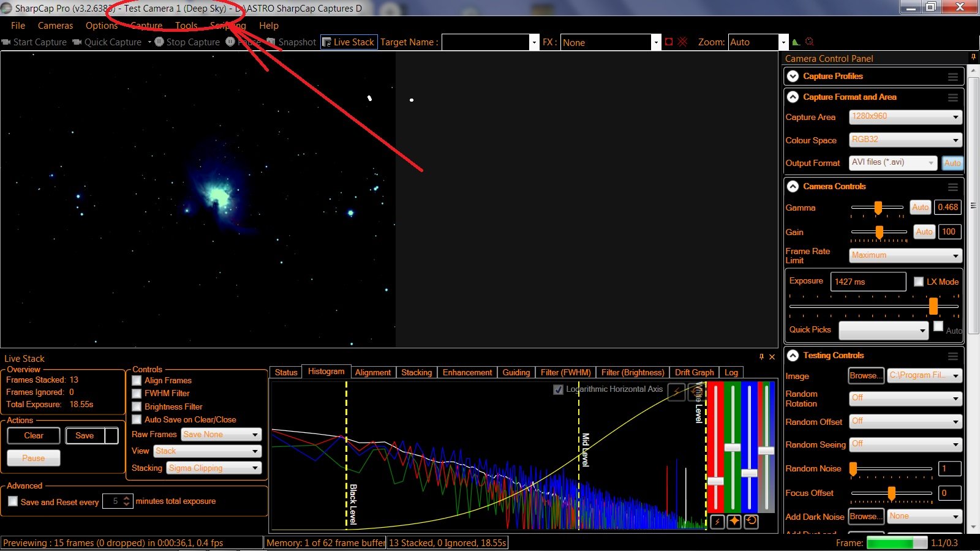Screen dimensions: 980x551
Task: Click the red channel level slider
Action: [x=715, y=481]
